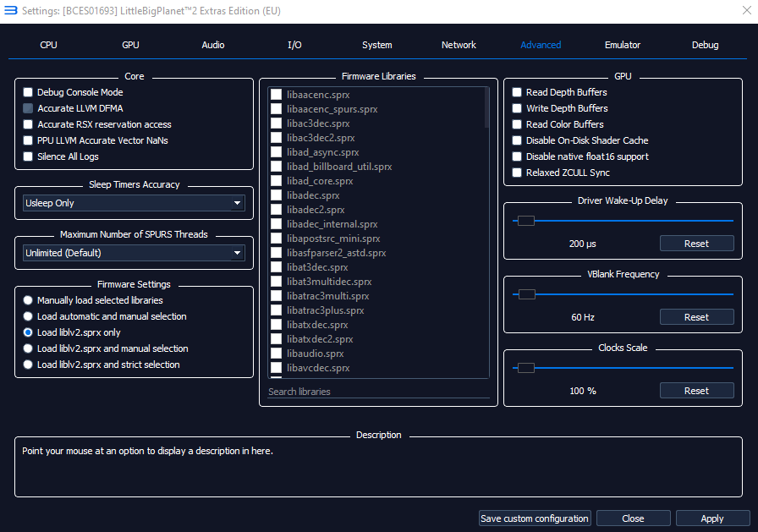758x532 pixels.
Task: Enable Relaxed ZCULL Sync
Action: coord(517,173)
